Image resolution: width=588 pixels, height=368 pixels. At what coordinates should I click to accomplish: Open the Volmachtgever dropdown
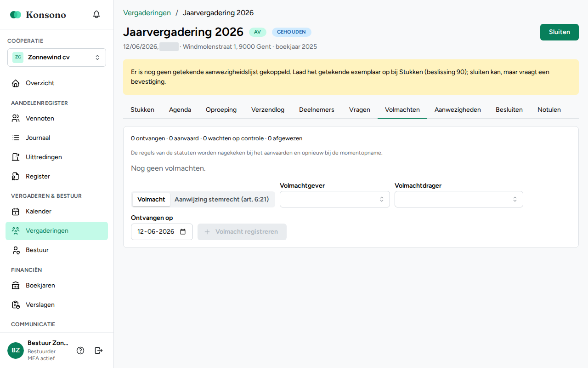tap(335, 199)
